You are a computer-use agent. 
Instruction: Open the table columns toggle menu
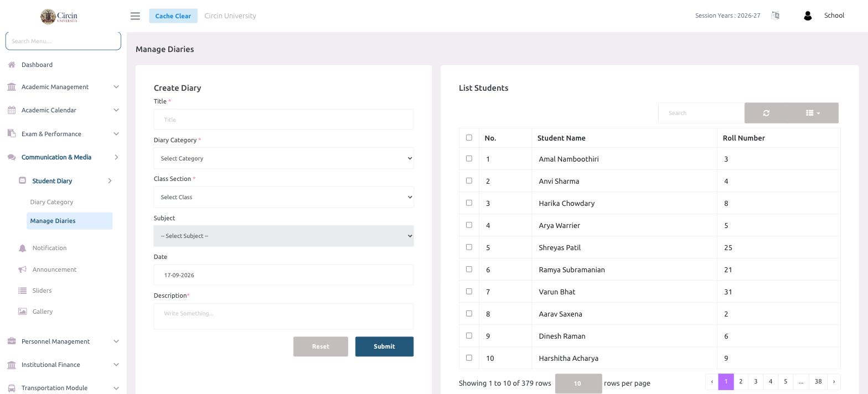coord(813,113)
